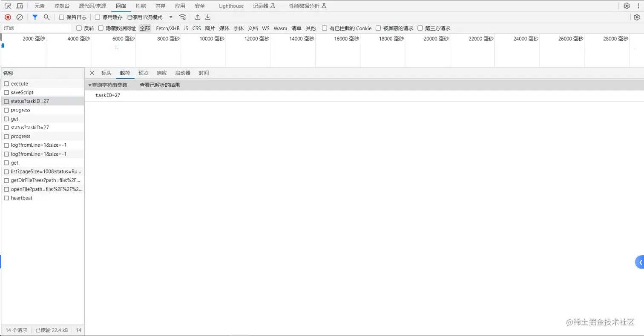644x336 pixels.
Task: Select the list?pageSize=100 request row
Action: point(43,171)
